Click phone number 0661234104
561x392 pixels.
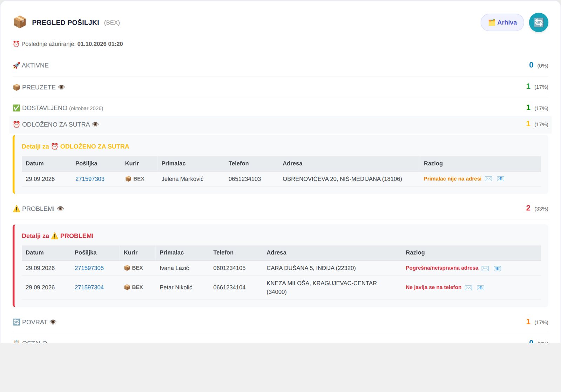[229, 287]
